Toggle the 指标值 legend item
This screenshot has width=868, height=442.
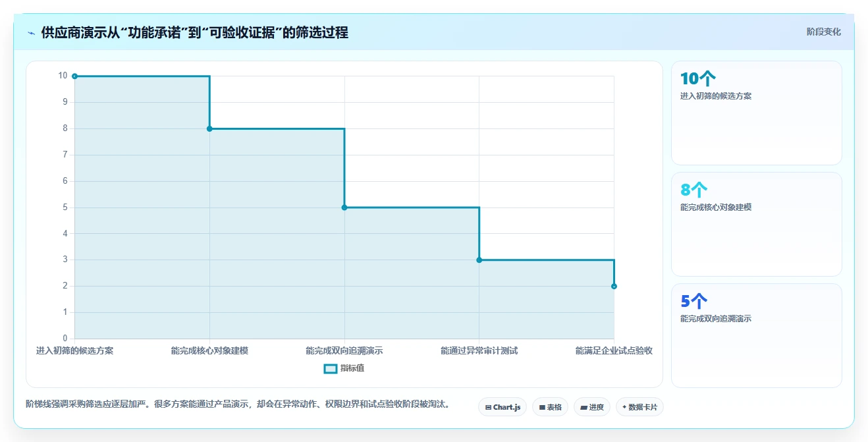(x=344, y=368)
